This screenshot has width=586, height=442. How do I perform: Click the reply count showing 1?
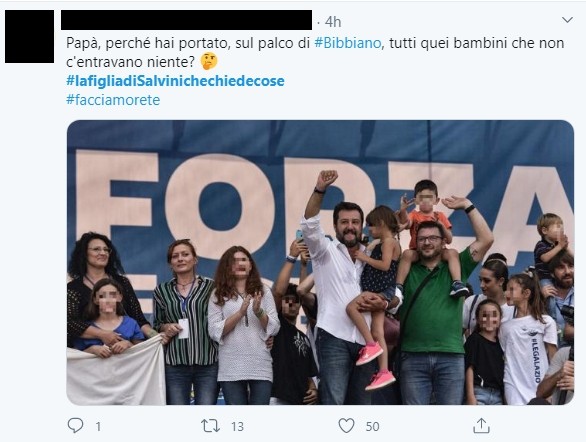pyautogui.click(x=98, y=426)
